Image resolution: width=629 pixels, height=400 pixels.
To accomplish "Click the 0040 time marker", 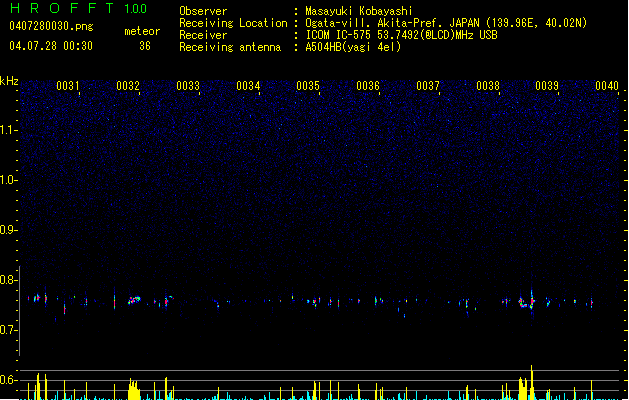I will (x=607, y=85).
